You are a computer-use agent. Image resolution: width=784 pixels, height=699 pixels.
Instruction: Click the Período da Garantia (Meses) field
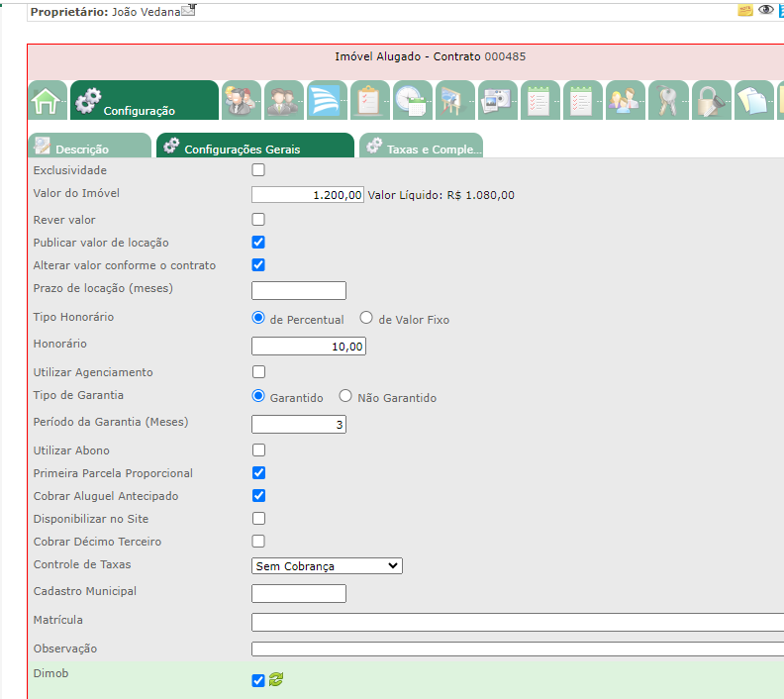point(299,425)
